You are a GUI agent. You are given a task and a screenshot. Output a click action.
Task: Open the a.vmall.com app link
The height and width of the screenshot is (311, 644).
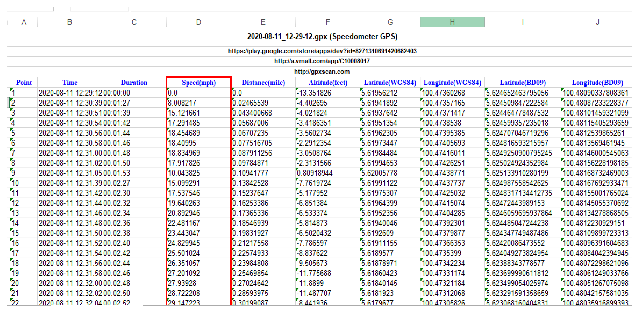322,61
